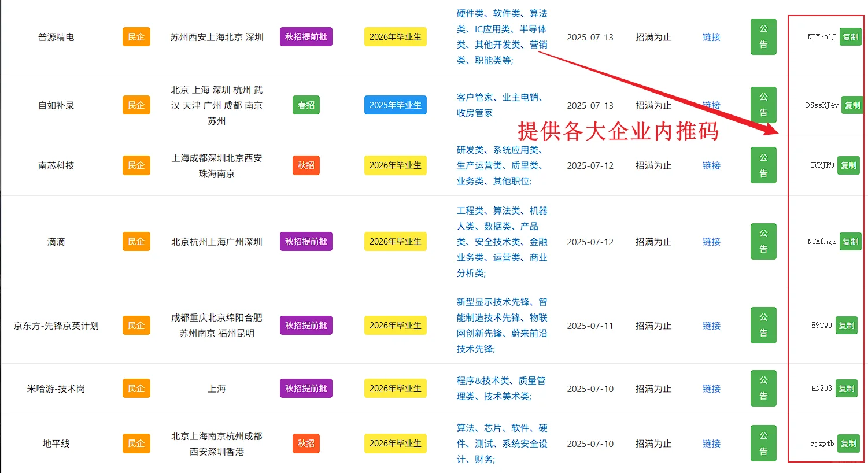
Task: Click the 民企 tag in the 米哈游-技术岗 row
Action: [x=136, y=389]
